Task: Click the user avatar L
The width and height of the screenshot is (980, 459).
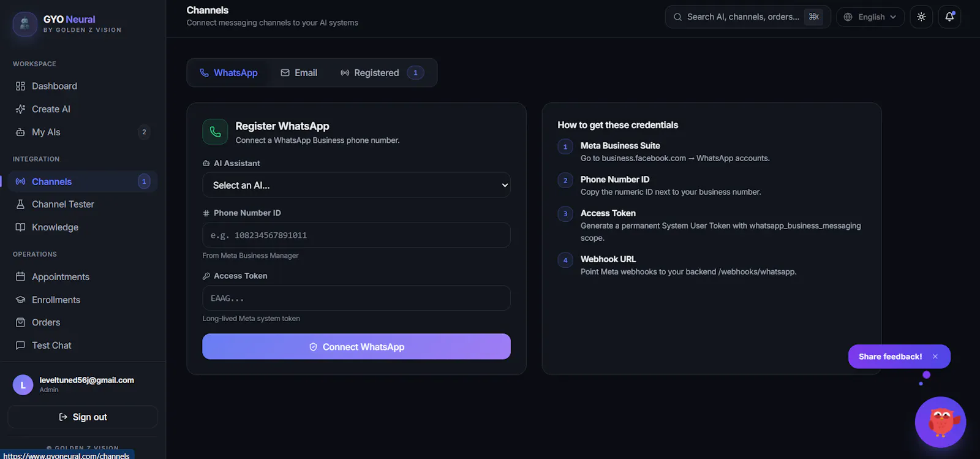Action: [x=23, y=385]
